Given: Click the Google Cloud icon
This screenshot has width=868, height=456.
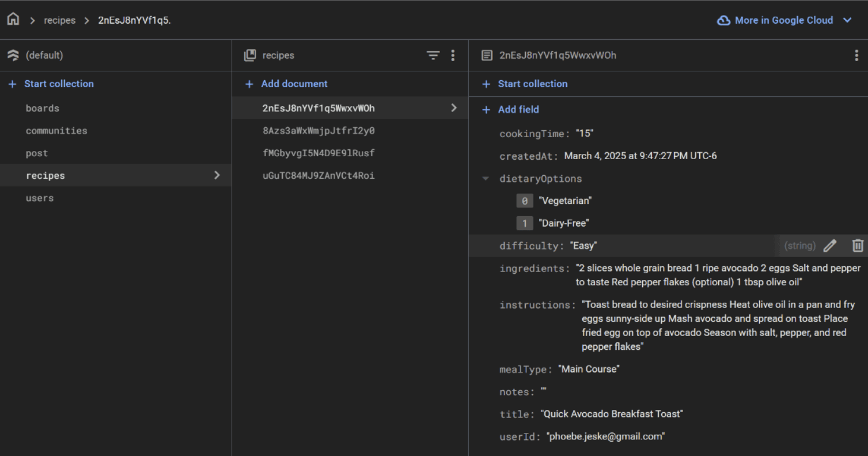Looking at the screenshot, I should click(x=723, y=20).
